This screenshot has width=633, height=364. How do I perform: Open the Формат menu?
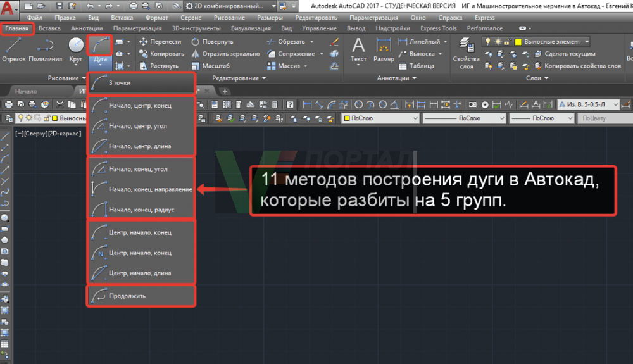click(156, 18)
